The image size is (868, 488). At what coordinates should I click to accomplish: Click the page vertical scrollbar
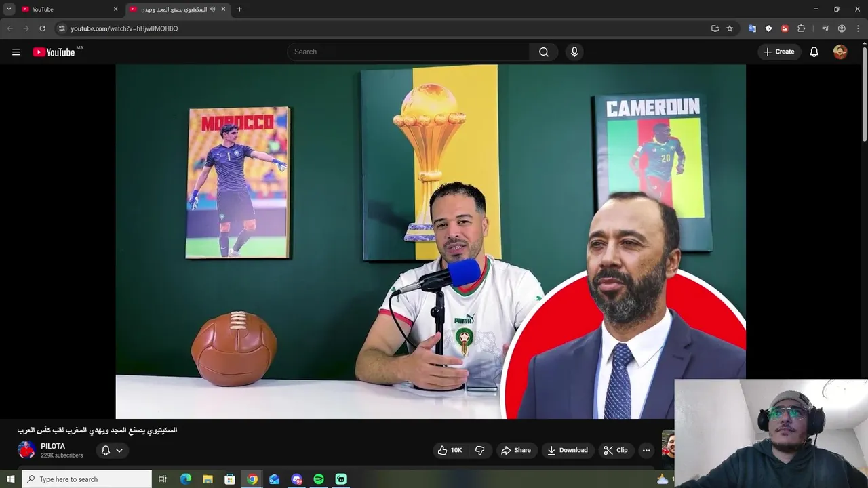pyautogui.click(x=864, y=95)
